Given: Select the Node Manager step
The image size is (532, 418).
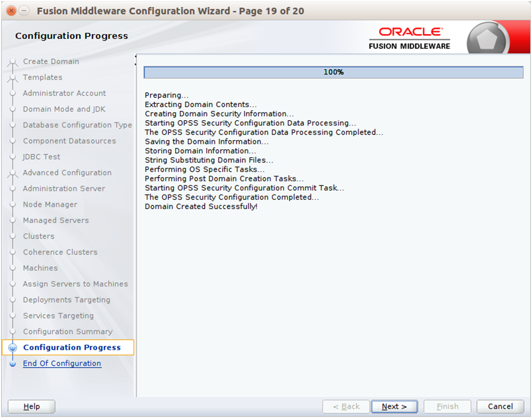Looking at the screenshot, I should coord(50,204).
